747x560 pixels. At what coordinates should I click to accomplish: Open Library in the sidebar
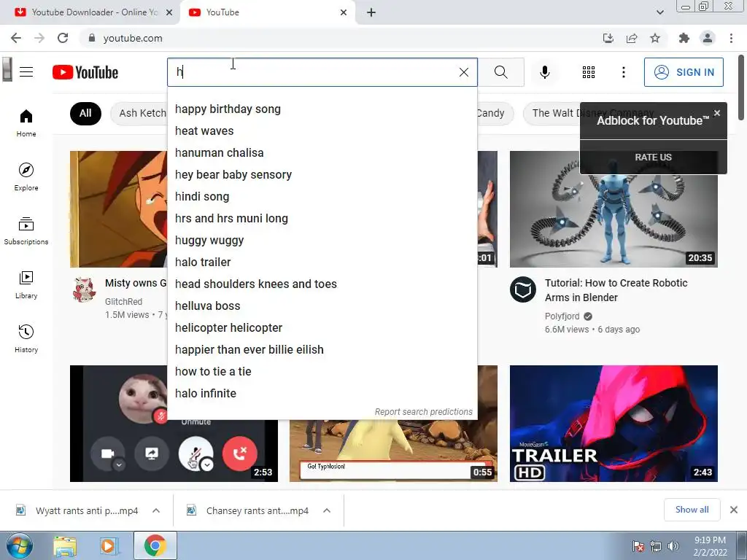26,285
